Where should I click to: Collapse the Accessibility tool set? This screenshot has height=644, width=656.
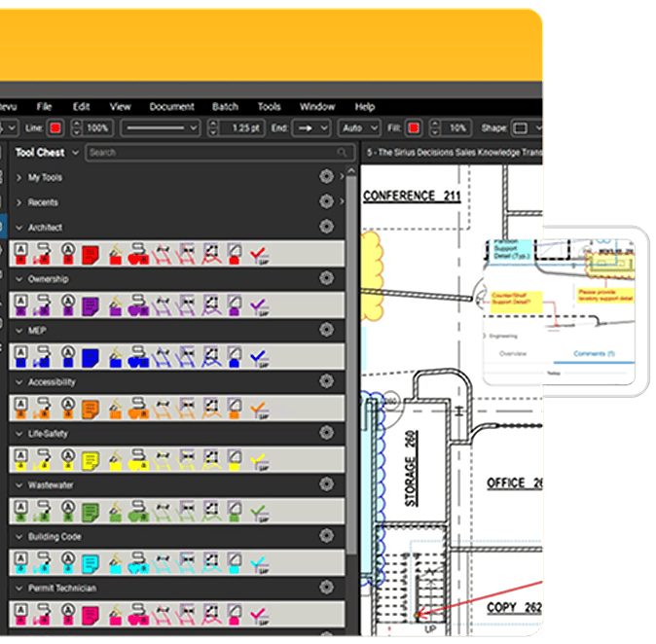point(18,382)
